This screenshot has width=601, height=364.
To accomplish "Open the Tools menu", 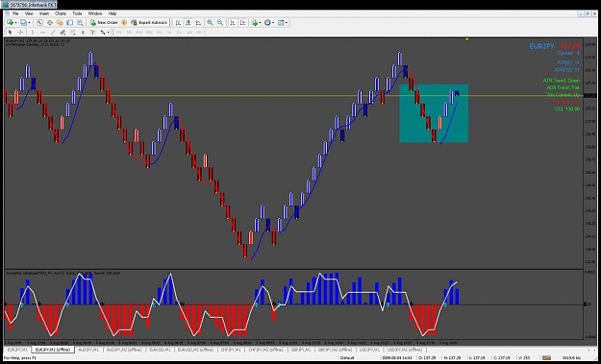I will [77, 13].
